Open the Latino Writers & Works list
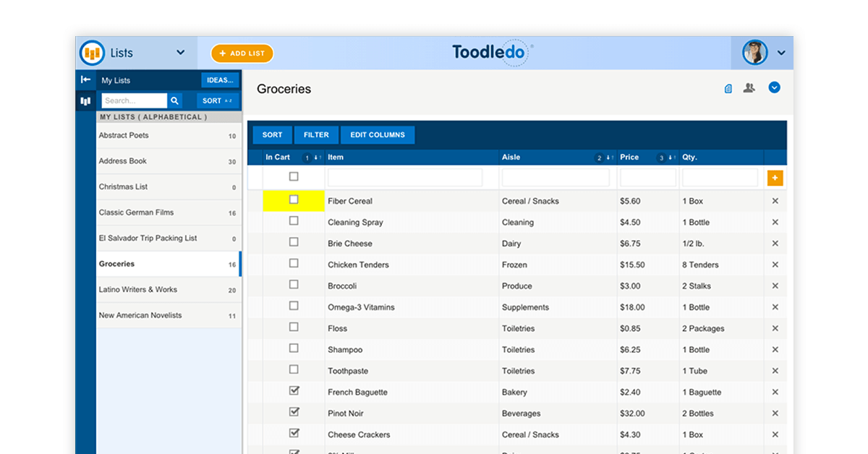Viewport: 868px width, 454px height. pos(169,290)
